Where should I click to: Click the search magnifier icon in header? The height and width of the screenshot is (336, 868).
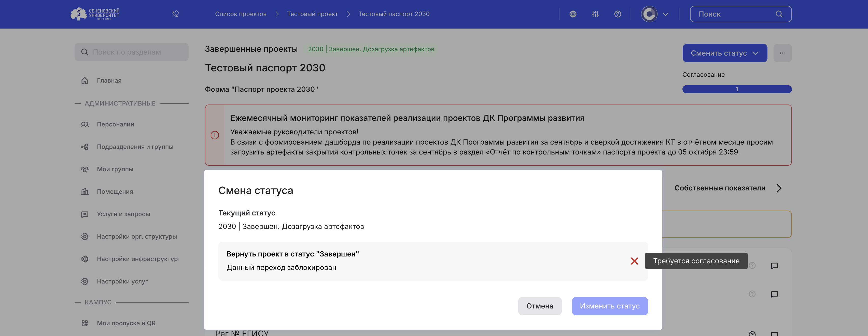pyautogui.click(x=779, y=14)
